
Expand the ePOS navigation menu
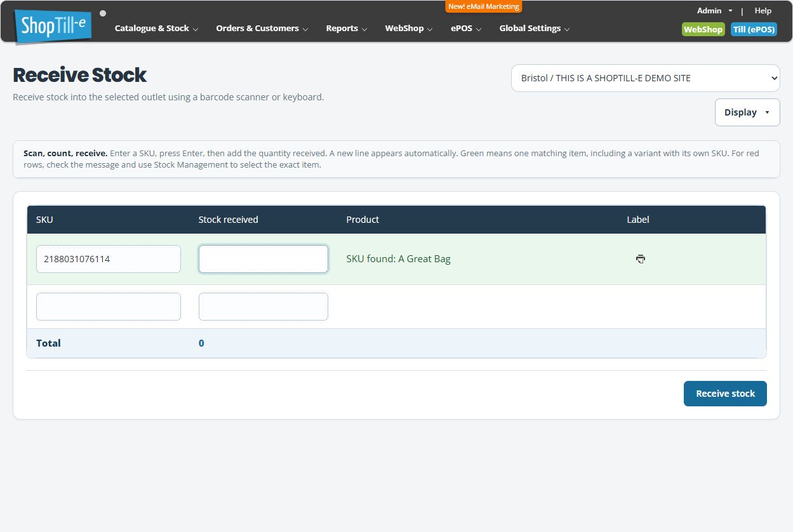pyautogui.click(x=466, y=29)
